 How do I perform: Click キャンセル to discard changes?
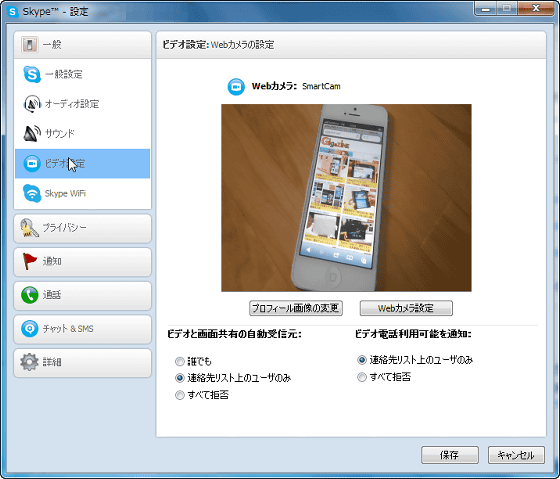(x=516, y=455)
